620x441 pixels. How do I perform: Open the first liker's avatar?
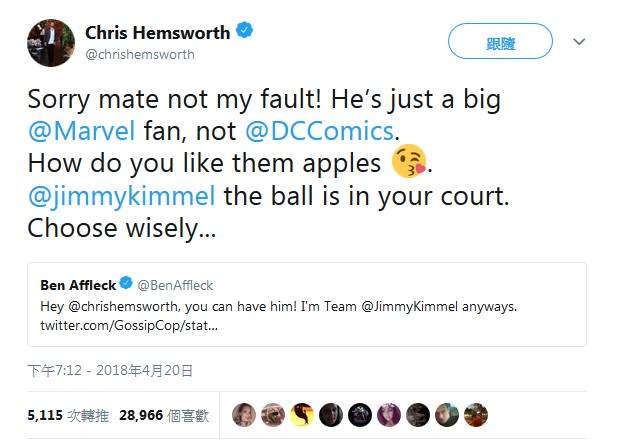pyautogui.click(x=244, y=415)
